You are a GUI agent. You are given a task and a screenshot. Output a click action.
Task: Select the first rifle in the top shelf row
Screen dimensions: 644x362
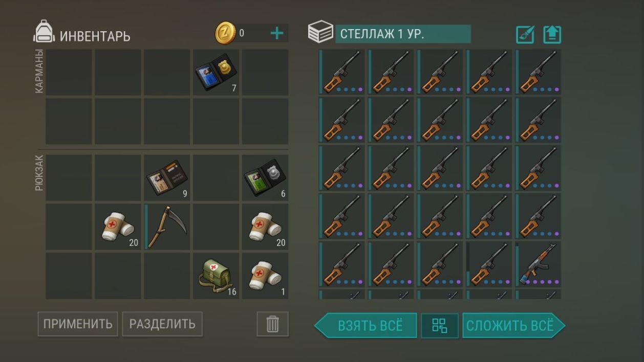(x=341, y=72)
